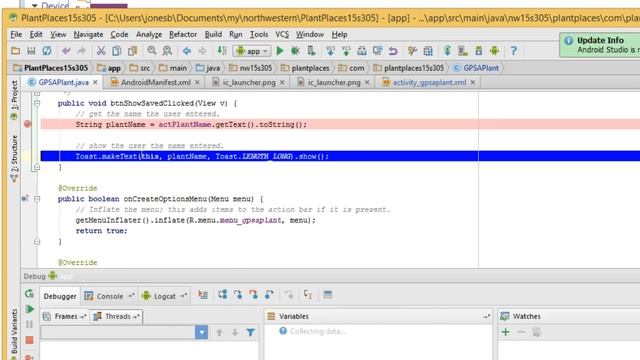This screenshot has height=360, width=640.
Task: Click the Back navigation arrow
Action: coord(187,51)
